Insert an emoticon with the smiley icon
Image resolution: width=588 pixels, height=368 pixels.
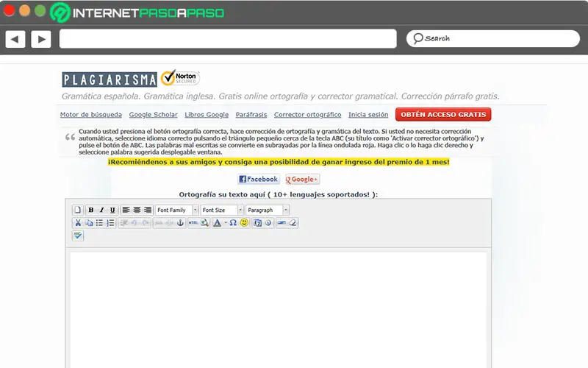pyautogui.click(x=244, y=223)
